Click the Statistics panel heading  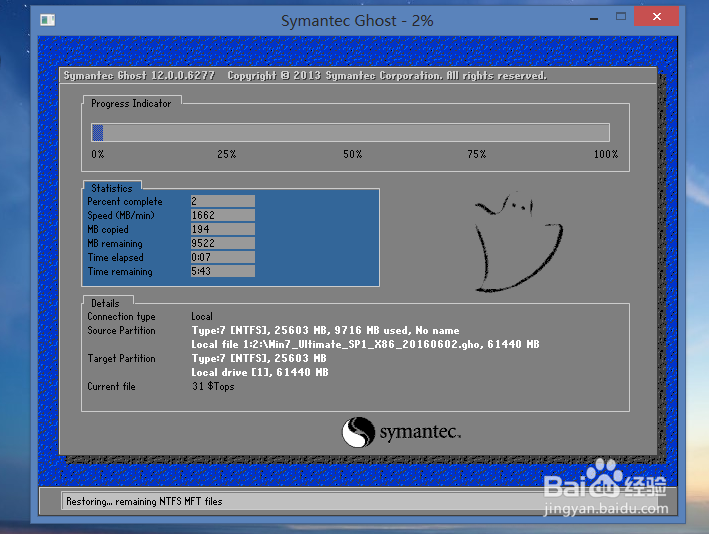coord(112,188)
